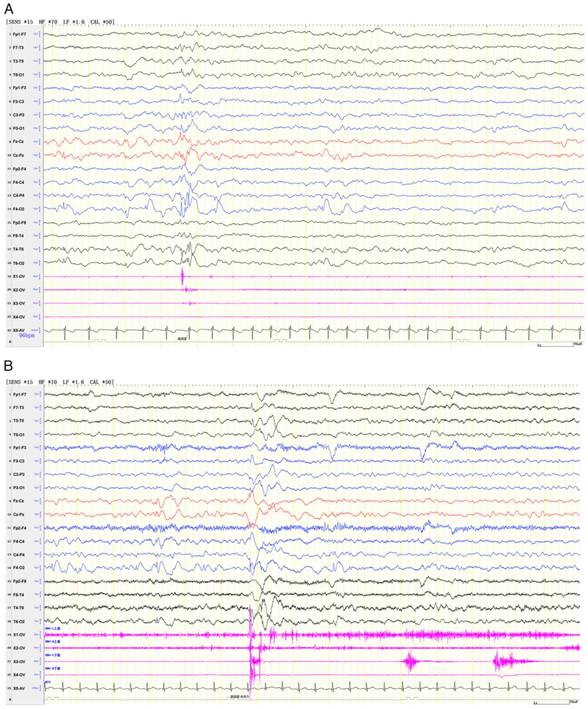
Task: Select the Cz-Pz channel label in panel A
Action: pyautogui.click(x=18, y=155)
